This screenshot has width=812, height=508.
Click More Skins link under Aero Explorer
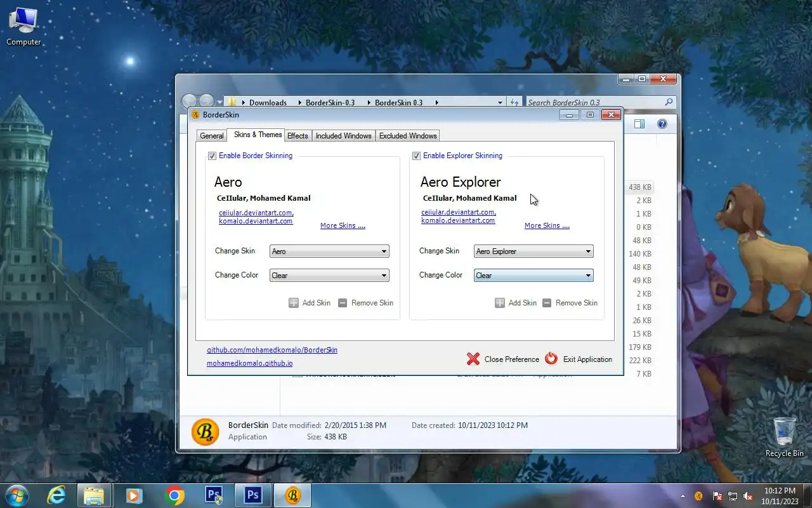547,225
